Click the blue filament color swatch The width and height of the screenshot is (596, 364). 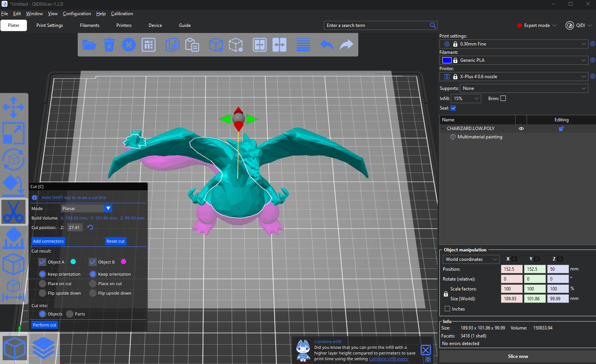447,60
